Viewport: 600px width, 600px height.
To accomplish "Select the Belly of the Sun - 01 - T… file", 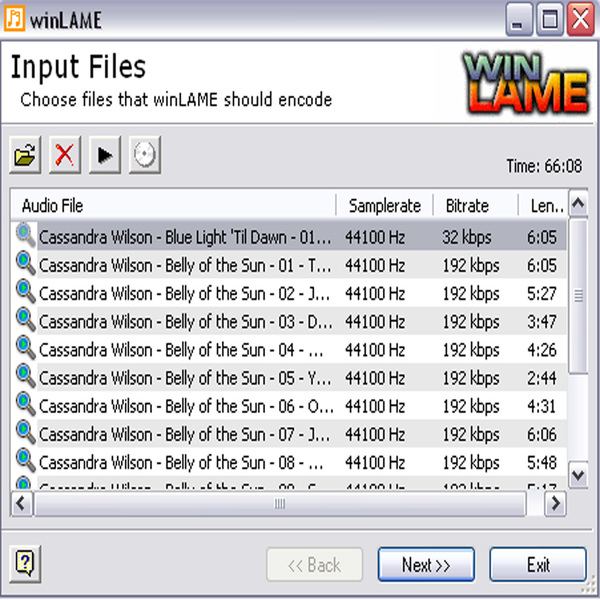I will [184, 266].
